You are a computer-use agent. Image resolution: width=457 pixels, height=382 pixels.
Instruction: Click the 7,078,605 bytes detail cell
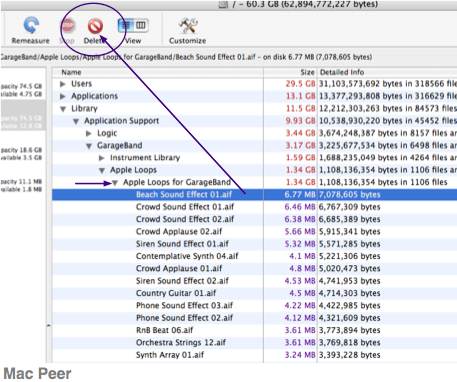[x=350, y=195]
